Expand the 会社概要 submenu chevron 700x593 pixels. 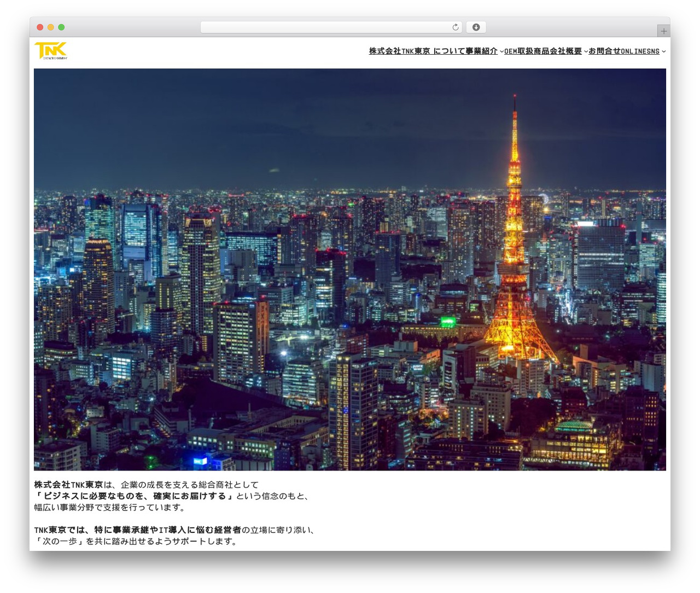(x=586, y=51)
